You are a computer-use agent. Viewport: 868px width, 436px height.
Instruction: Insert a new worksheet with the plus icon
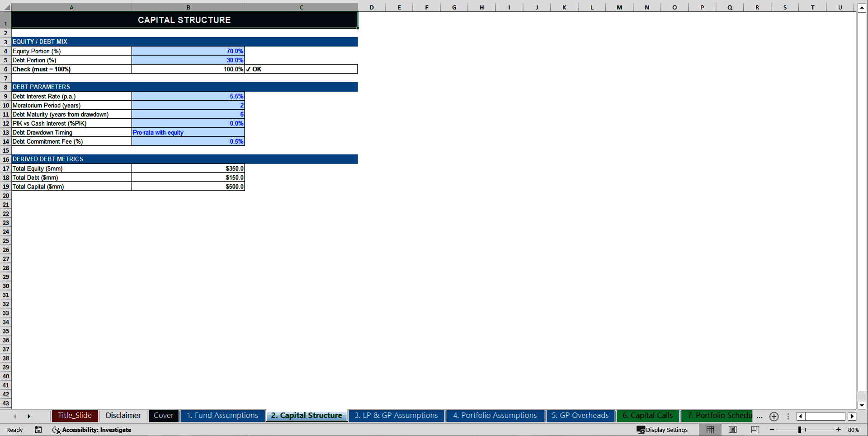tap(774, 417)
